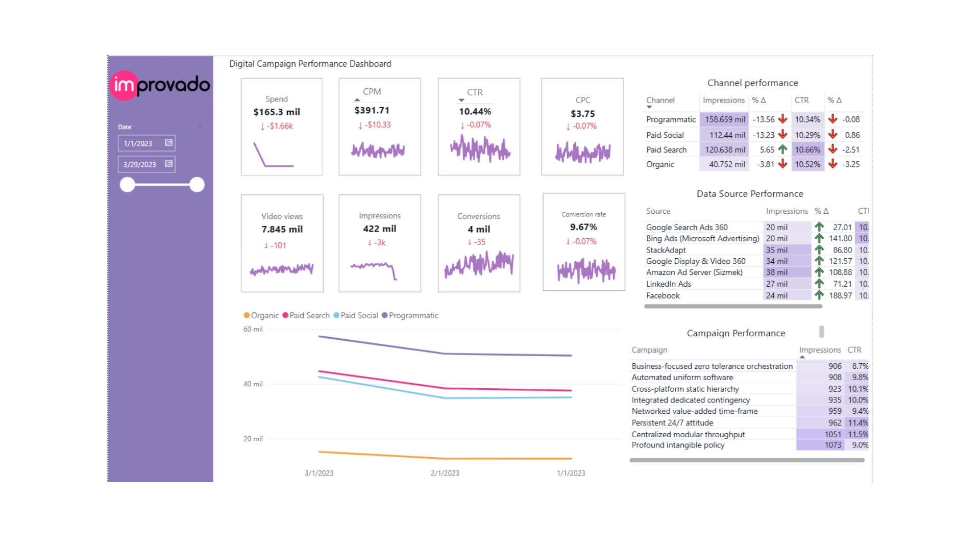The image size is (980, 551).
Task: Select the Facebook row in Data Source Performance
Action: [663, 295]
